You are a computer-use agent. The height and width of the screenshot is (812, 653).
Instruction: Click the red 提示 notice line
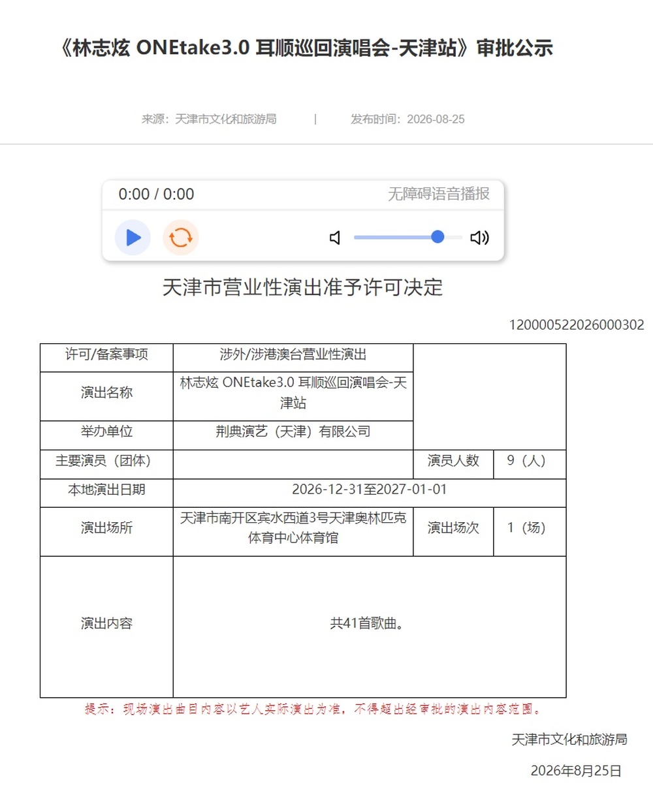[x=313, y=709]
